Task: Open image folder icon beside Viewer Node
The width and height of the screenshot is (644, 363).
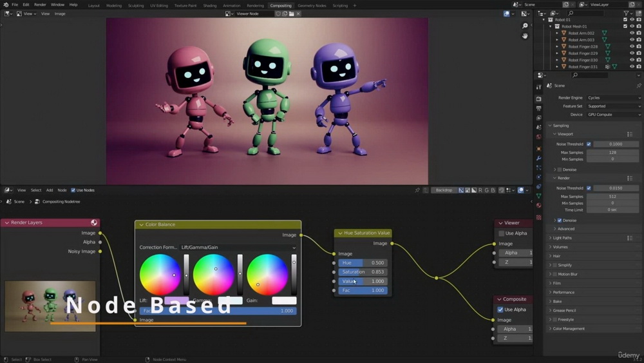Action: [291, 14]
